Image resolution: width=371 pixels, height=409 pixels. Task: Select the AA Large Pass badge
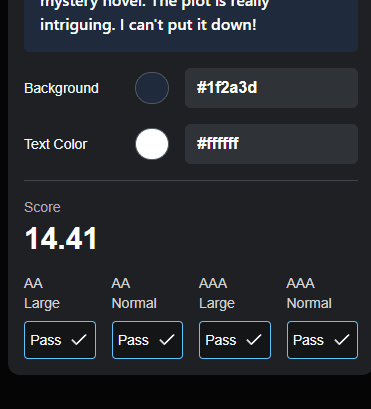60,340
